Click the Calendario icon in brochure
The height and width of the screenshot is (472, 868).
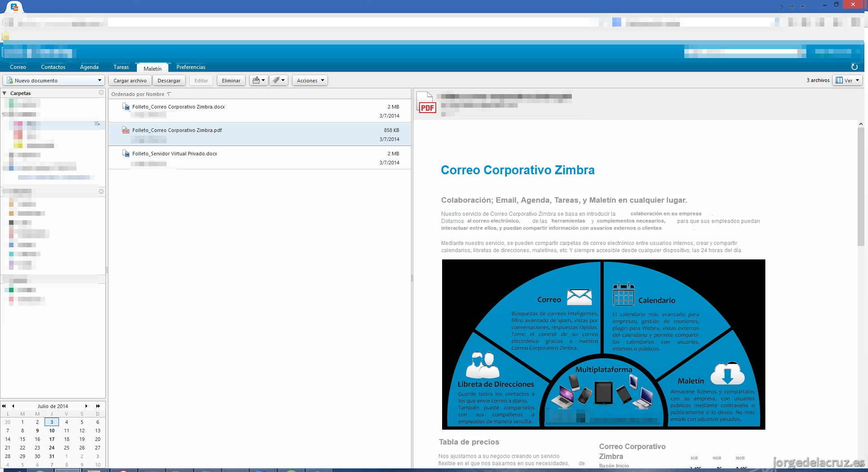click(624, 294)
